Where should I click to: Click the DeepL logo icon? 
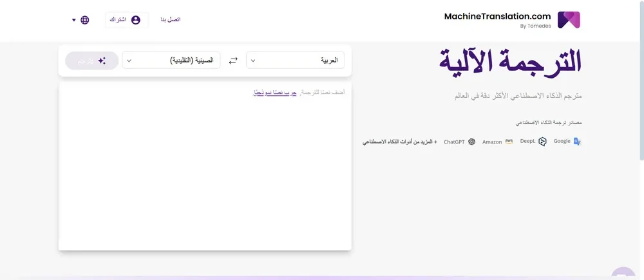[x=542, y=142]
